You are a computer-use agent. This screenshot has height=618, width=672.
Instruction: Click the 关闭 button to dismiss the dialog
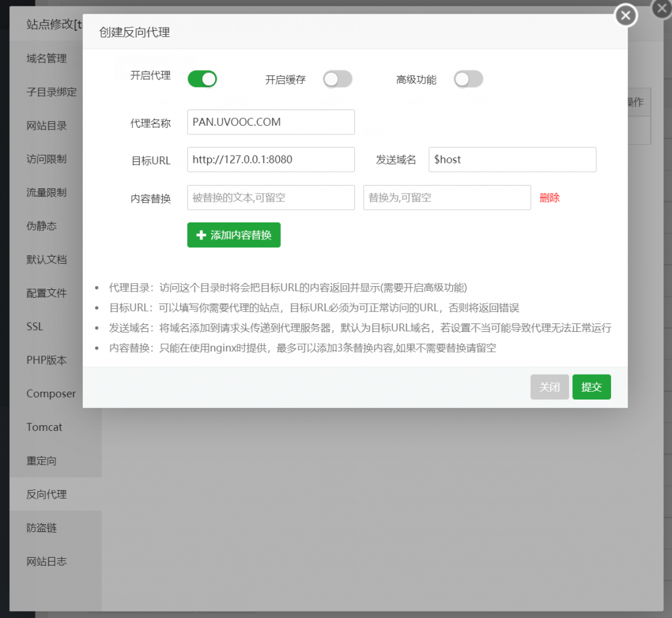point(549,387)
